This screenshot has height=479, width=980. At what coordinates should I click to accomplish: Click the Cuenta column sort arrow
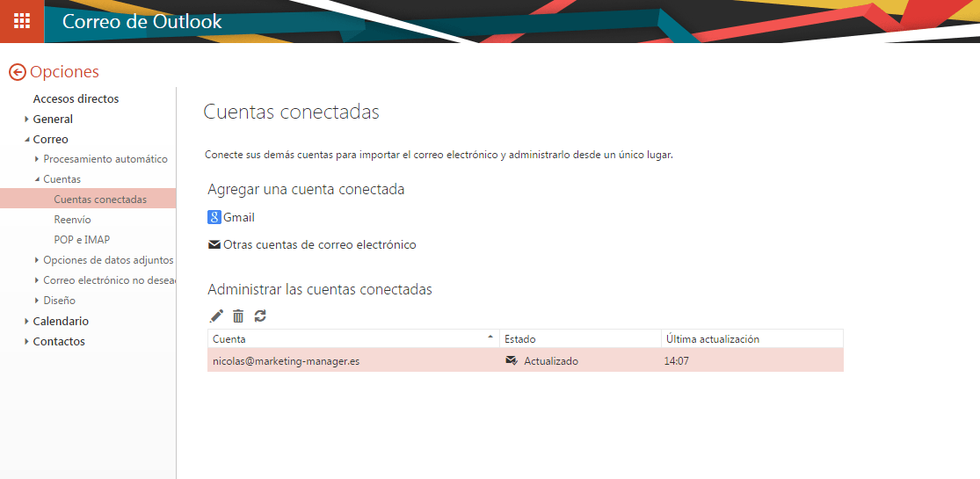(490, 337)
